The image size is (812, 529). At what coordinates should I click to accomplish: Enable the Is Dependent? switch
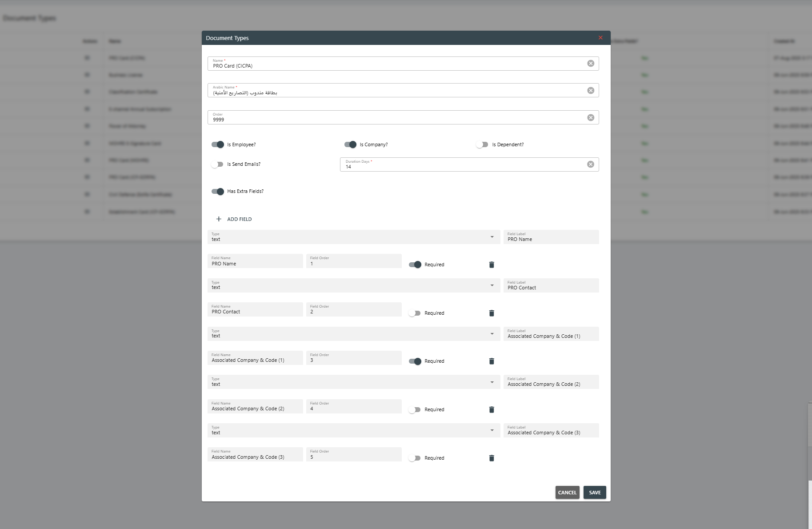(482, 144)
